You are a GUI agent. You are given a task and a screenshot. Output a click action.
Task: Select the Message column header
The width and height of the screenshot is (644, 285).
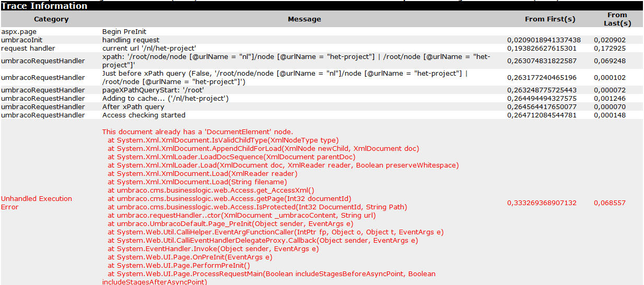click(x=304, y=19)
